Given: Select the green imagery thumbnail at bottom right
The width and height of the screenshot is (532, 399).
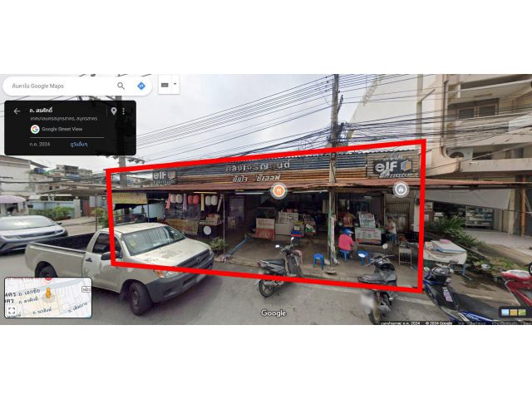Looking at the screenshot, I should click(x=522, y=313).
